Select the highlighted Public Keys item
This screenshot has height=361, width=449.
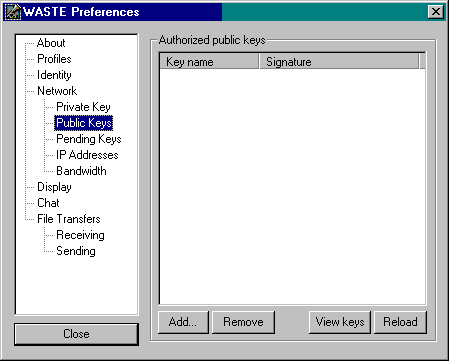coord(84,123)
